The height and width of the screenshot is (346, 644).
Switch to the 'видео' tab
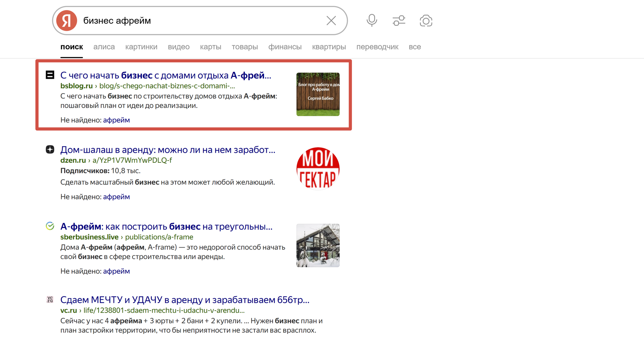pyautogui.click(x=178, y=47)
